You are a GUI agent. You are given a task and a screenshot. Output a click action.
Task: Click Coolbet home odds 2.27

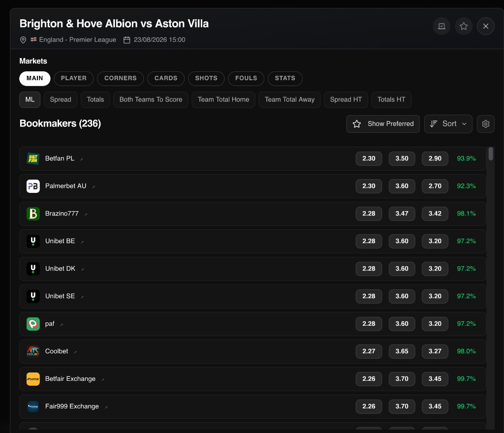(369, 351)
